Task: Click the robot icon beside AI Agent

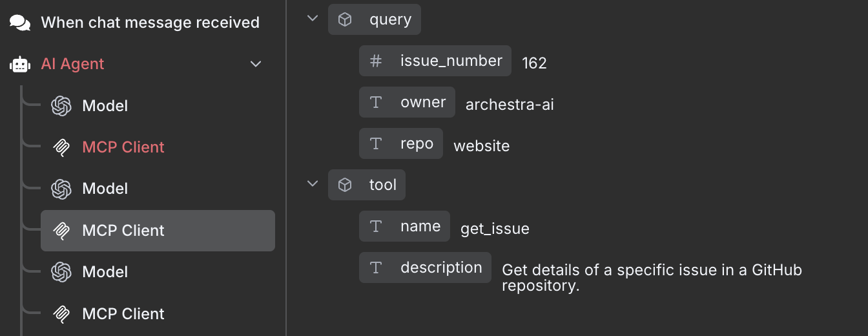Action: [20, 64]
